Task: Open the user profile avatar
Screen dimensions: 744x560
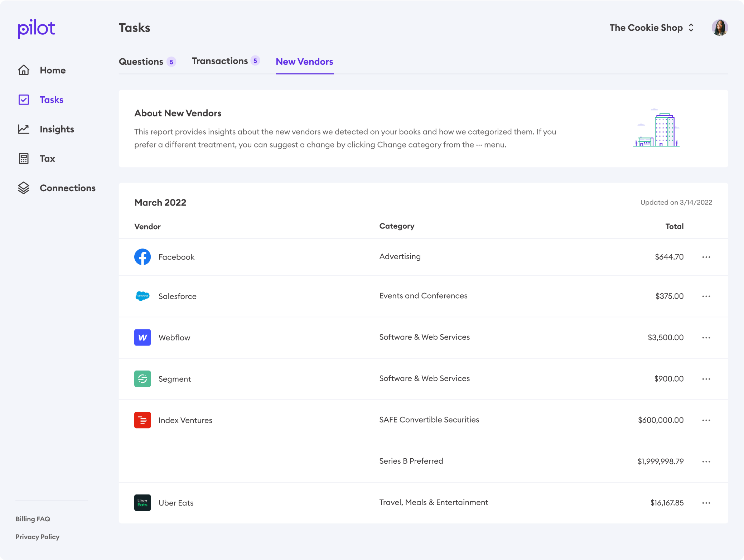Action: pyautogui.click(x=720, y=28)
